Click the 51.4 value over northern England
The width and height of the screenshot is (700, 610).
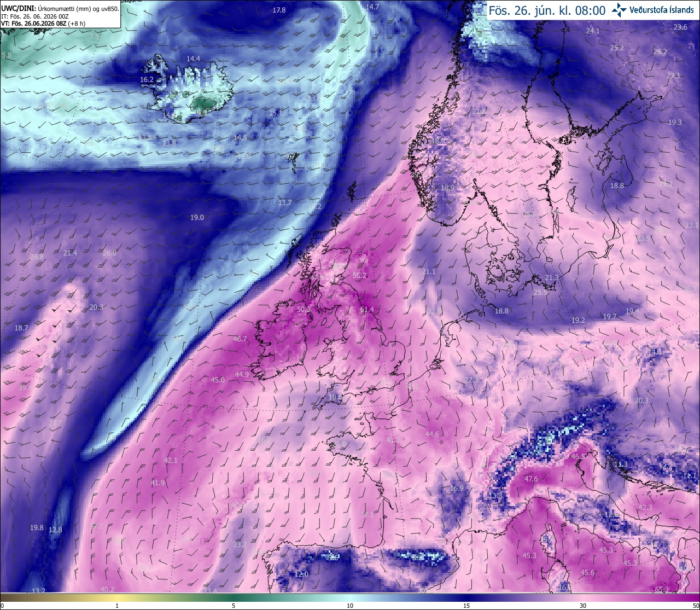(x=367, y=310)
